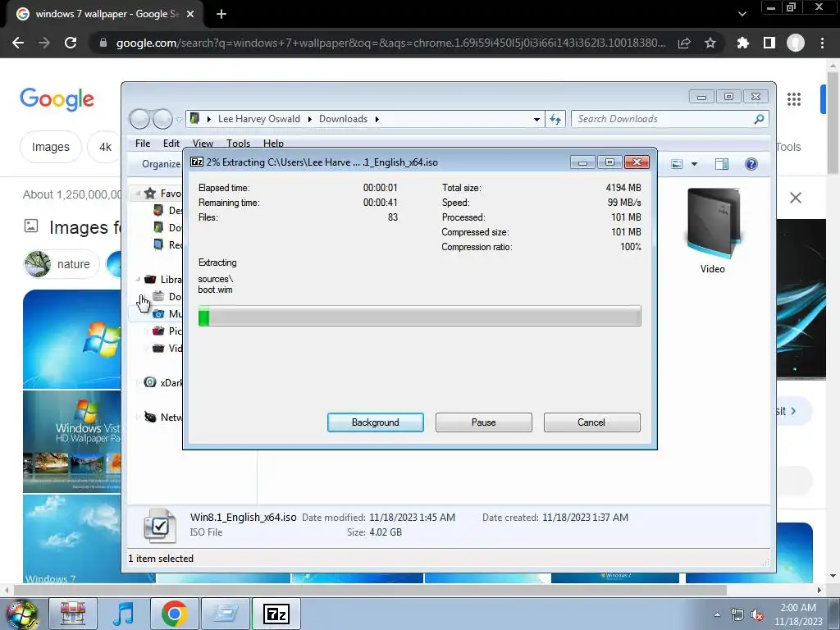This screenshot has height=630, width=840.
Task: Share this page icon in Chrome
Action: pyautogui.click(x=684, y=43)
